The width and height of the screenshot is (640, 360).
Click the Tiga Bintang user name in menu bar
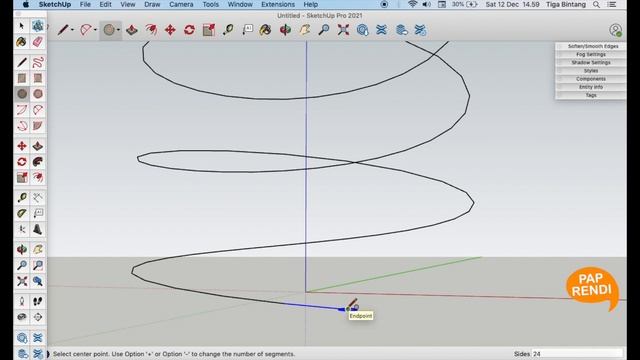click(x=566, y=4)
